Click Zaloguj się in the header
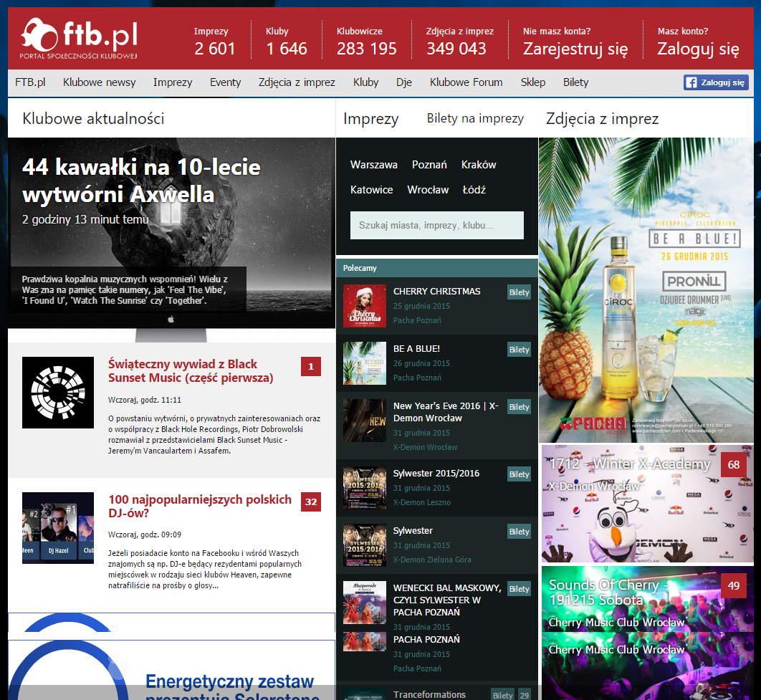The width and height of the screenshot is (761, 700). 698,49
